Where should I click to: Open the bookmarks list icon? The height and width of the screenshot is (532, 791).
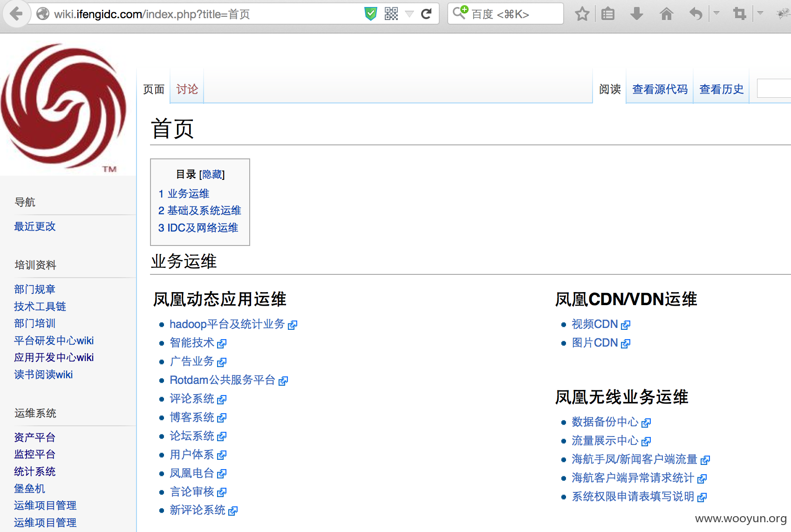(x=608, y=14)
